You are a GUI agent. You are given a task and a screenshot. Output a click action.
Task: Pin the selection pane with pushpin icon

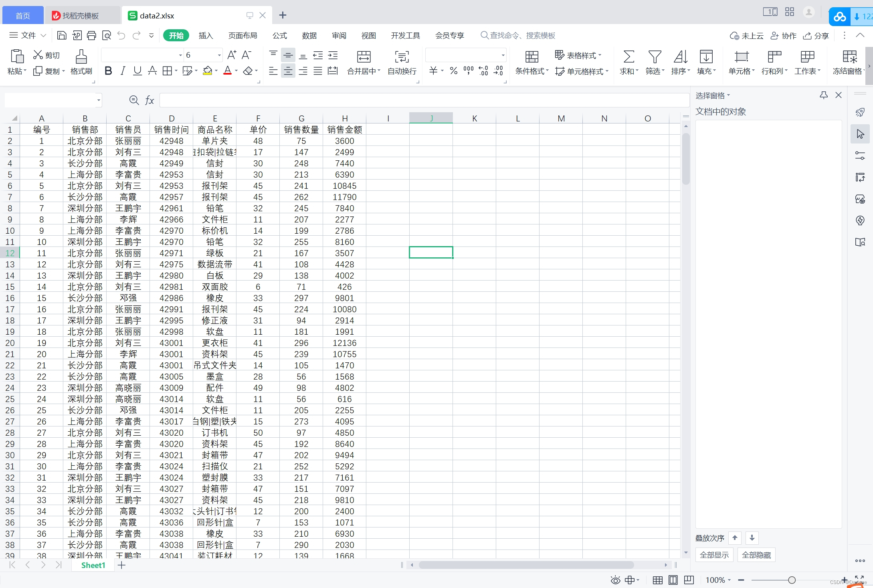click(x=823, y=95)
